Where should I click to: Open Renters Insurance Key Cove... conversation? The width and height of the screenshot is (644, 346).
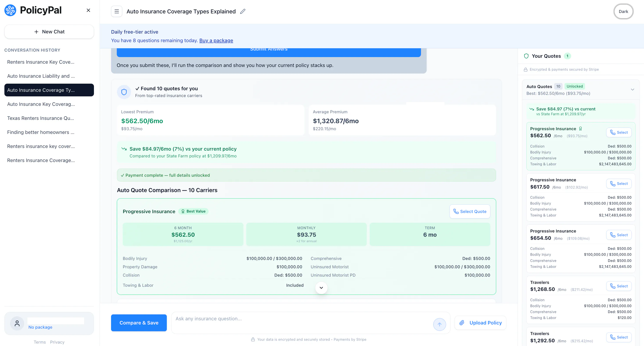coord(49,62)
